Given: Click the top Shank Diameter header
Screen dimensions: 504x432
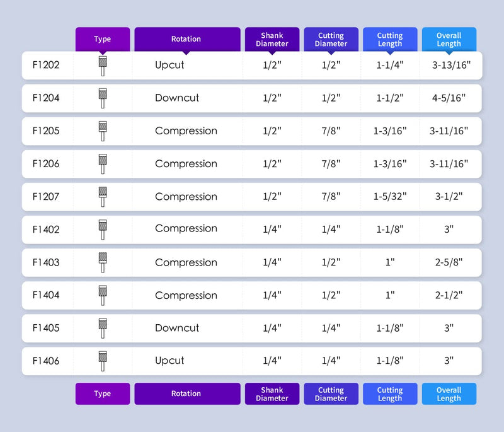Looking at the screenshot, I should pos(272,39).
